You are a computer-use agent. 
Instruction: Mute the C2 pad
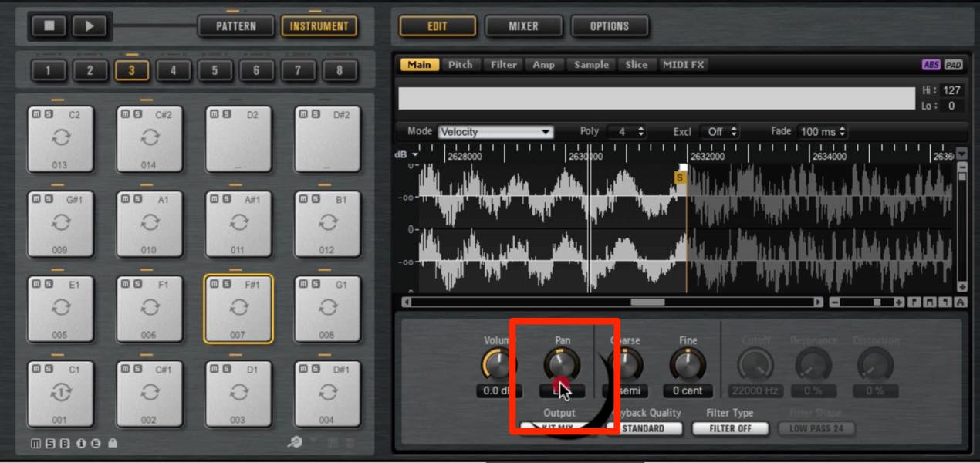(x=36, y=114)
